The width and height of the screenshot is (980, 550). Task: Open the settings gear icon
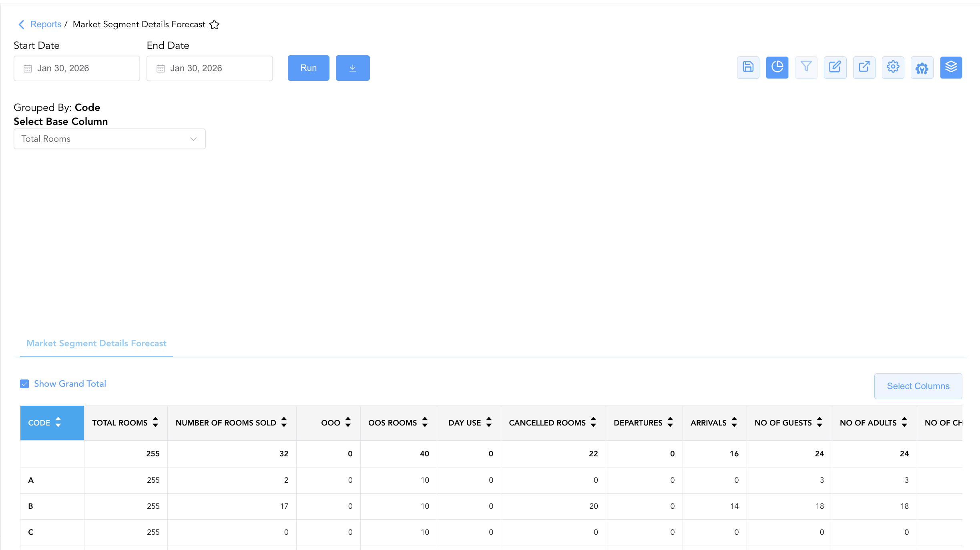893,67
